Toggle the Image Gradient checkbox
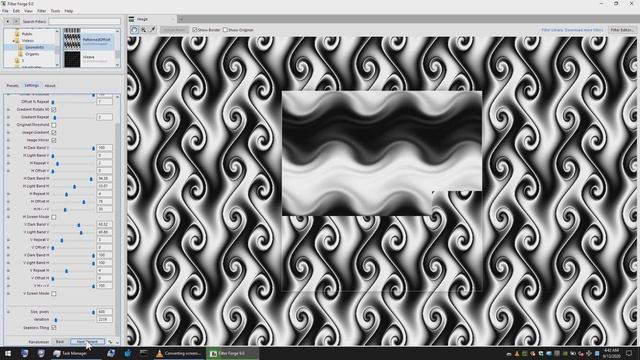The width and height of the screenshot is (640, 360). [x=53, y=133]
